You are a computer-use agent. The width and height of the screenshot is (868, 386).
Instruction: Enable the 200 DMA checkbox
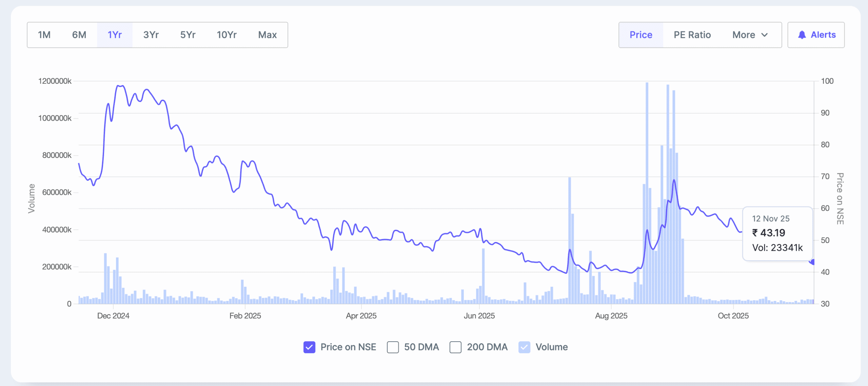pyautogui.click(x=456, y=347)
